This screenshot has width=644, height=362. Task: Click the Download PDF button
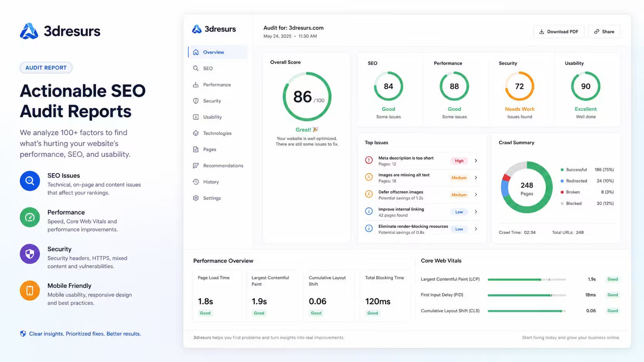[x=558, y=32]
